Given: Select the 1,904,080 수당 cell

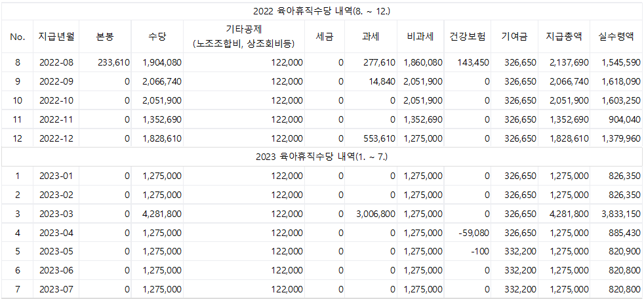Looking at the screenshot, I should 157,63.
